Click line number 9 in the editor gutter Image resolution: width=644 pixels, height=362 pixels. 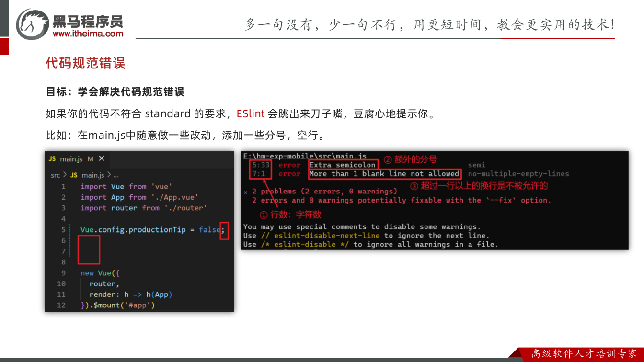coord(63,273)
